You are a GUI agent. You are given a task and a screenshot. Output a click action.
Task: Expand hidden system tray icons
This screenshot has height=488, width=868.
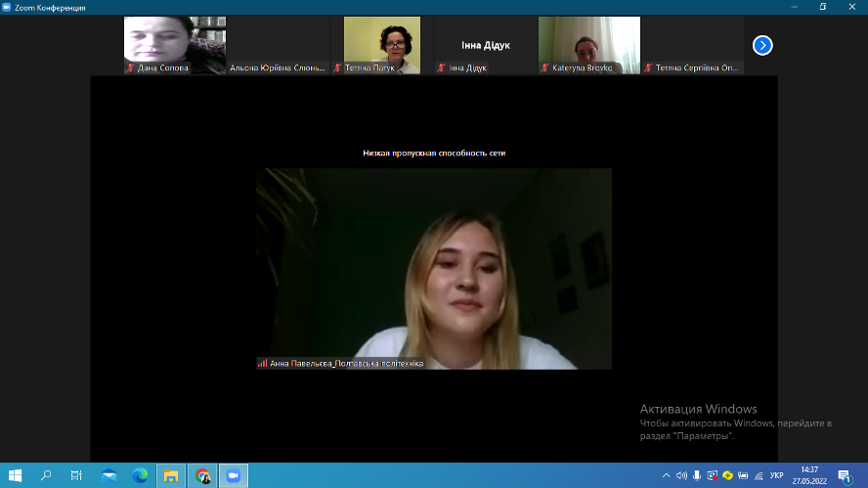[x=666, y=475]
